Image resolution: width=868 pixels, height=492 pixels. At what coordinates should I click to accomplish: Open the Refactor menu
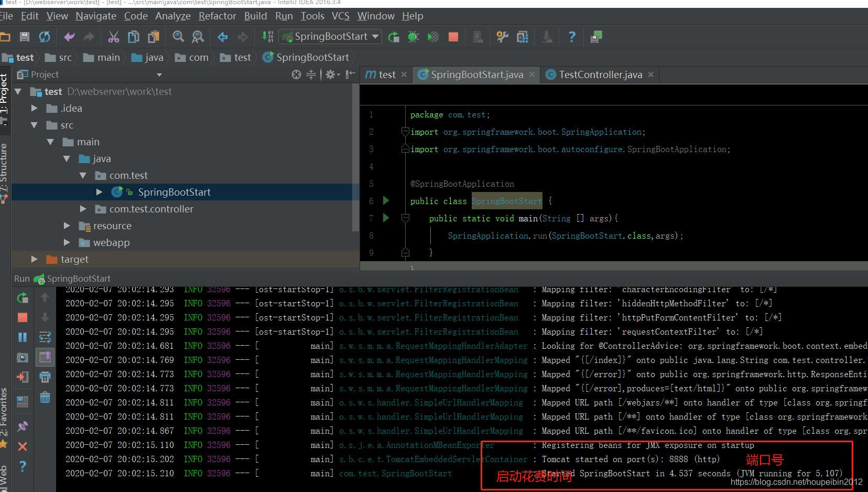218,16
